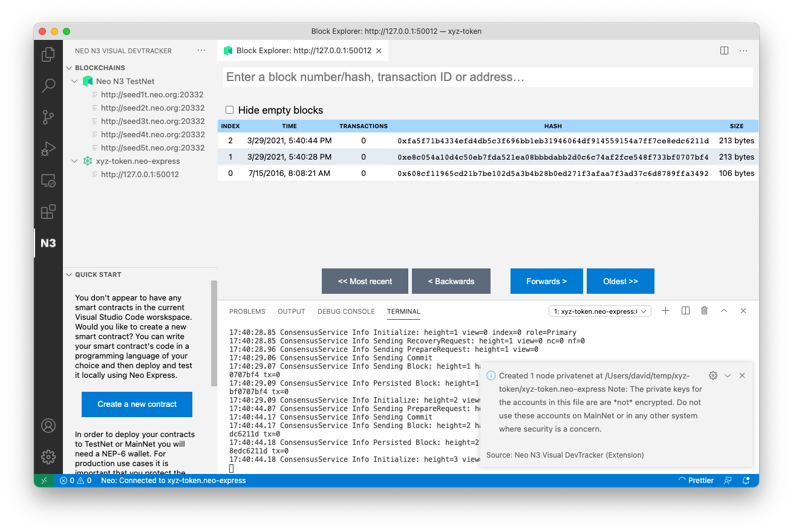The height and width of the screenshot is (532, 793).
Task: Switch to the DEBUG CONSOLE tab
Action: (x=346, y=311)
